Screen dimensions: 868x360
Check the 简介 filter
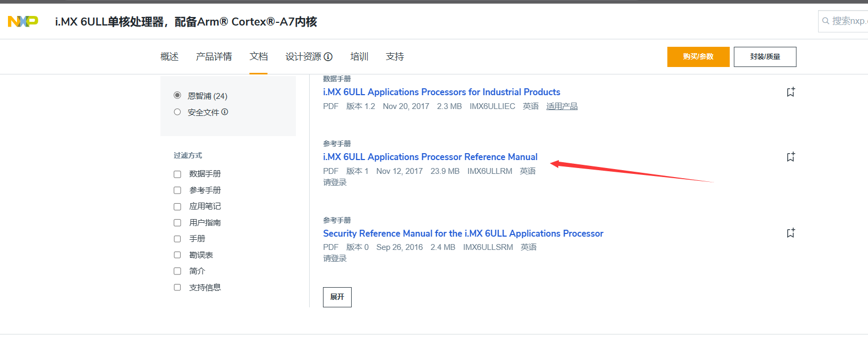[177, 271]
